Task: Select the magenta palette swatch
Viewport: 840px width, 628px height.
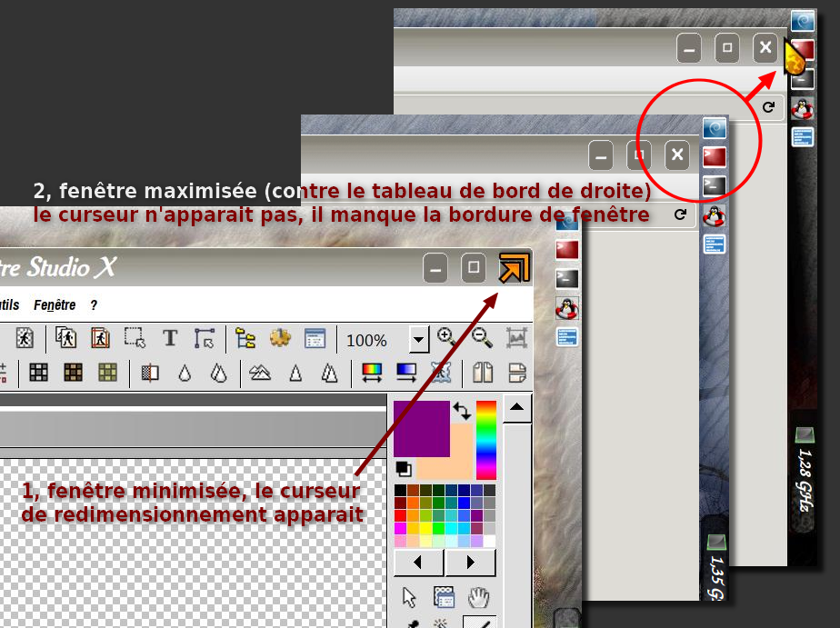Action: (400, 528)
